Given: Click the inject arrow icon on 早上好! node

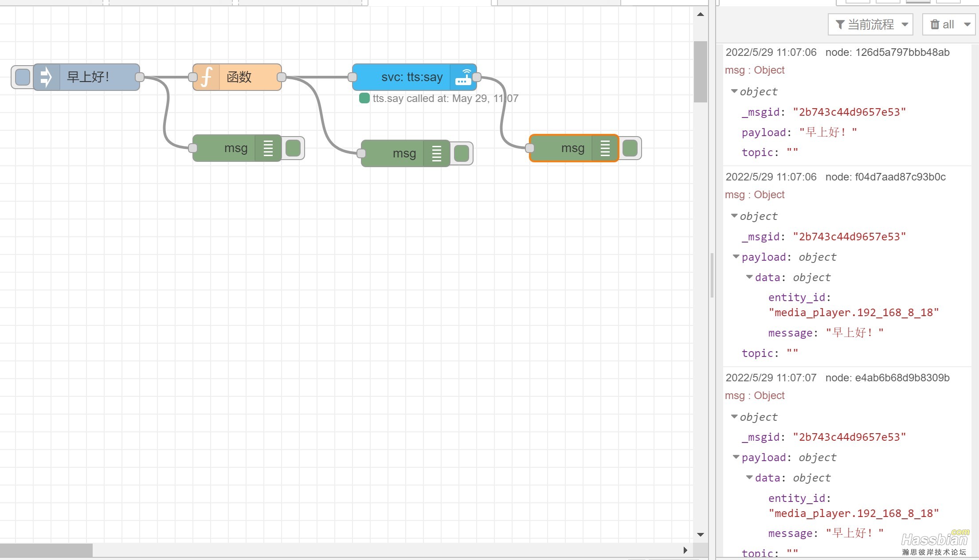Looking at the screenshot, I should [x=46, y=77].
